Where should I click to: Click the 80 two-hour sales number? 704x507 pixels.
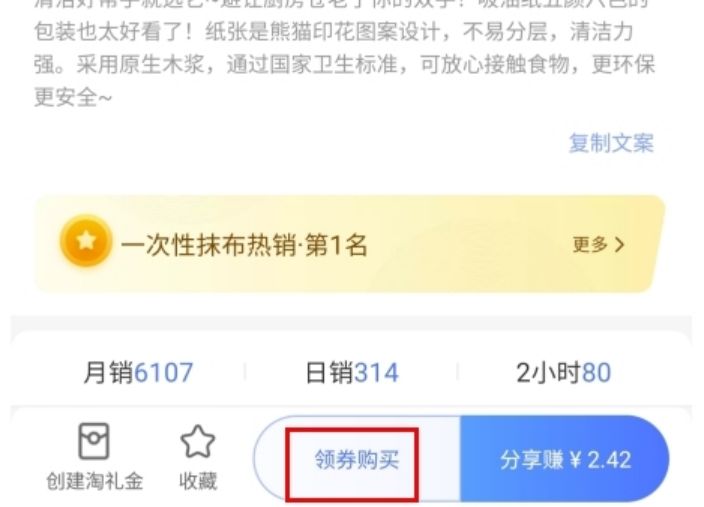click(x=596, y=373)
